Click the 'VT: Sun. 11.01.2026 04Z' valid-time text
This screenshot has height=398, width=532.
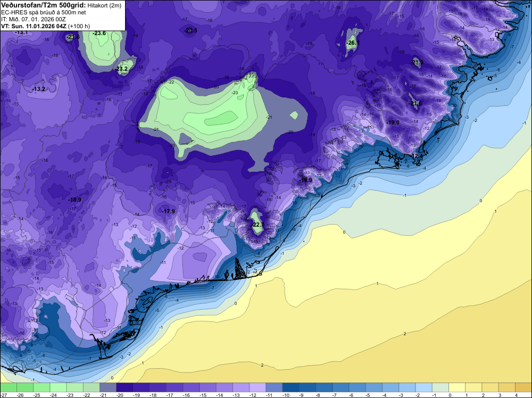pyautogui.click(x=34, y=26)
